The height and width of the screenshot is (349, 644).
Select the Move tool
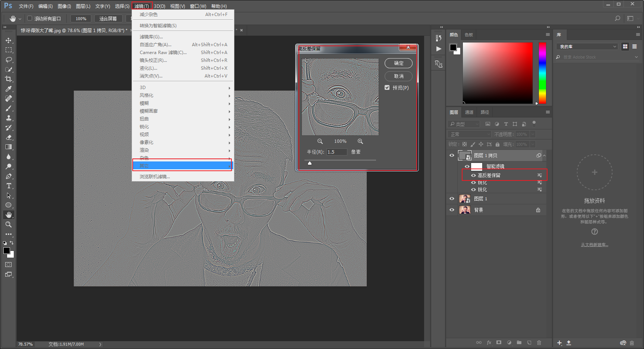pos(8,40)
